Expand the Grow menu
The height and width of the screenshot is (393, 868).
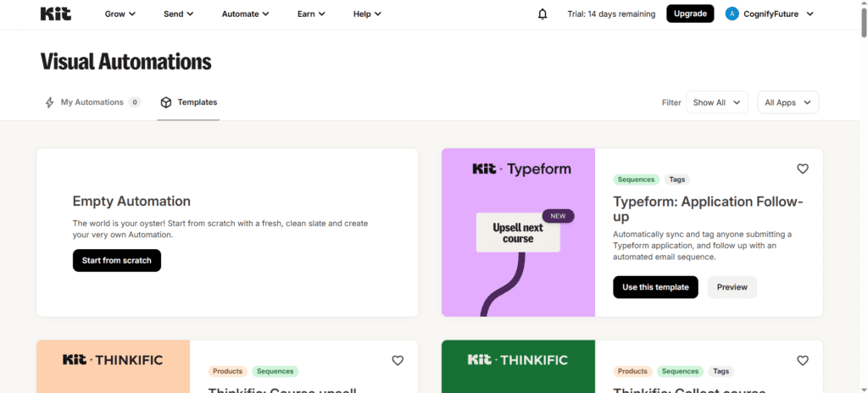pos(120,14)
